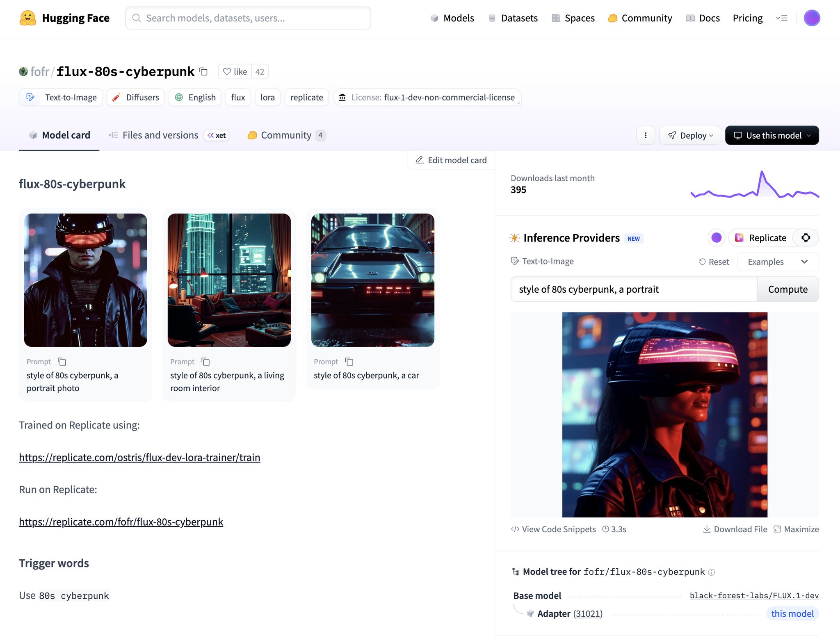Viewport: 840px width, 638px height.
Task: Click the fofr author link
Action: [39, 72]
